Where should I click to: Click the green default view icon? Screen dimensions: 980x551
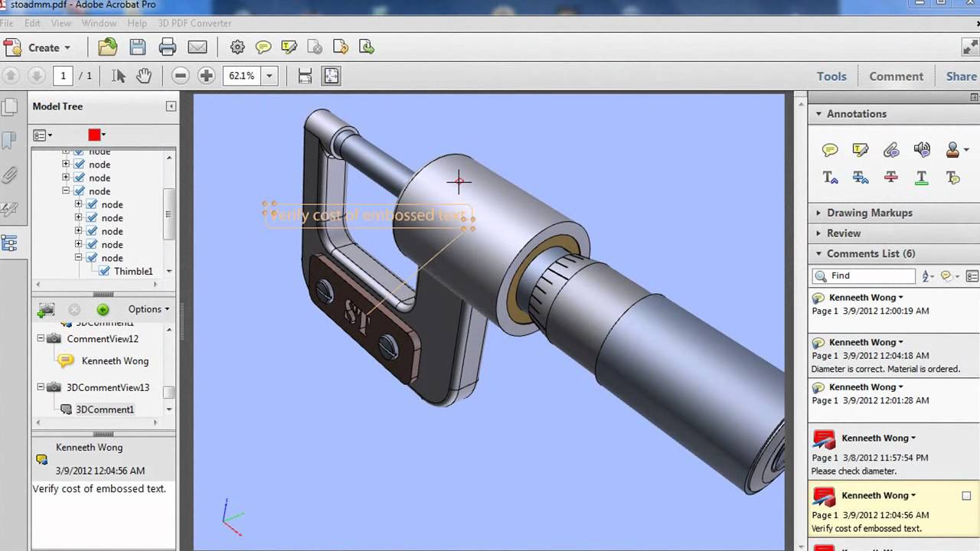coord(103,310)
